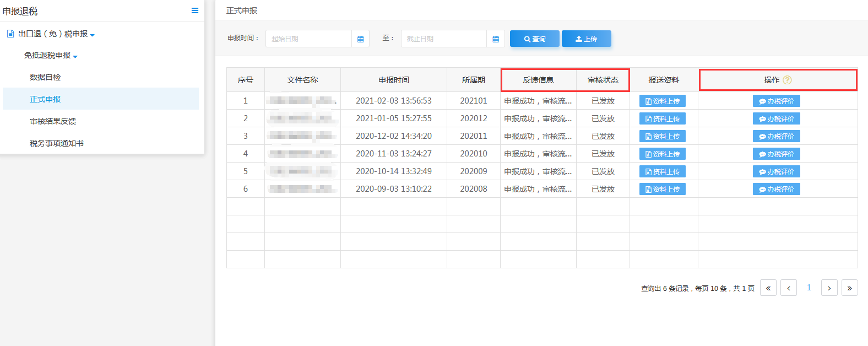Click 资料上传 for period 202009
Viewport: 868px width, 346px height.
(663, 171)
